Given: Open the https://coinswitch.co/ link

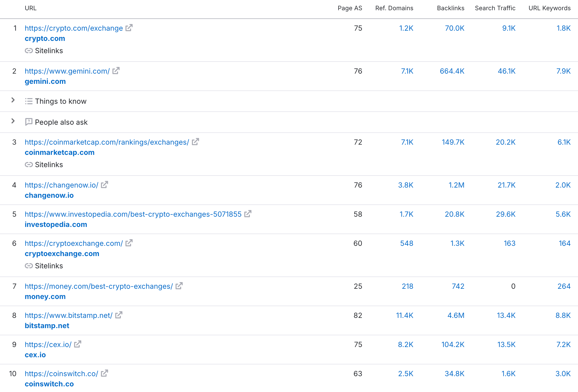Looking at the screenshot, I should pyautogui.click(x=62, y=374).
